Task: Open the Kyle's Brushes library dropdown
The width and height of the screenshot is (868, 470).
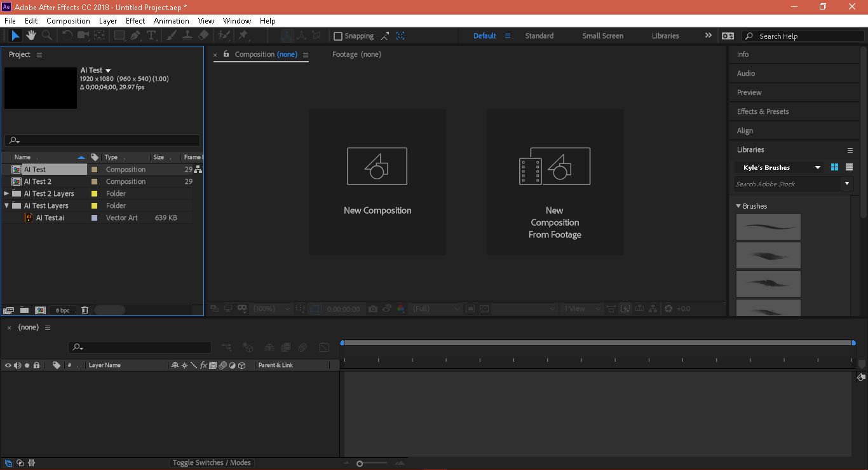Action: (x=817, y=167)
